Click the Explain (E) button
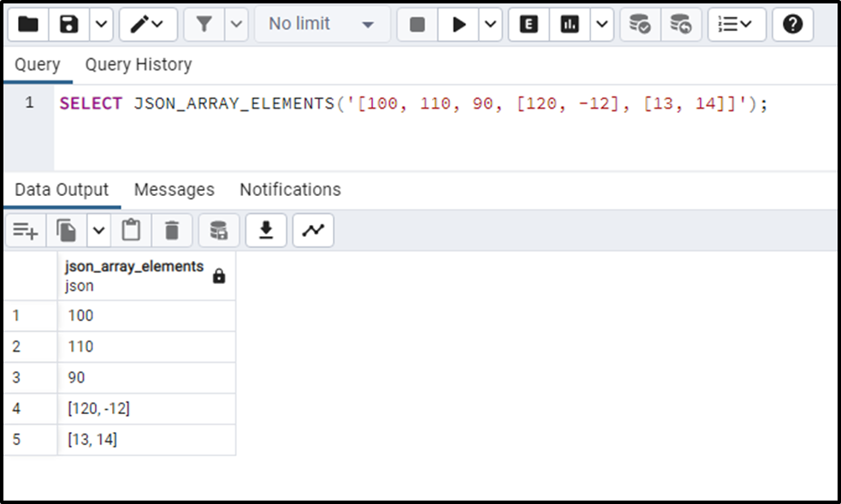Screen dimensions: 841x504 click(x=529, y=25)
